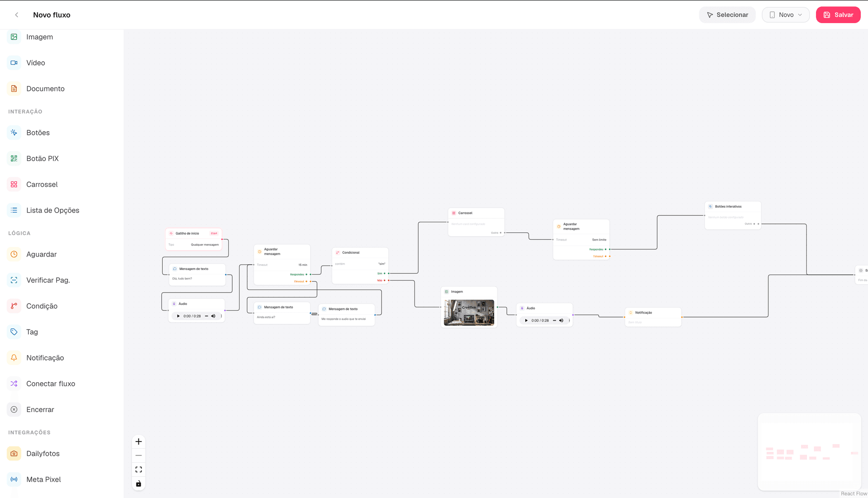
Task: Click the Botão PIX QR code icon
Action: coord(14,158)
